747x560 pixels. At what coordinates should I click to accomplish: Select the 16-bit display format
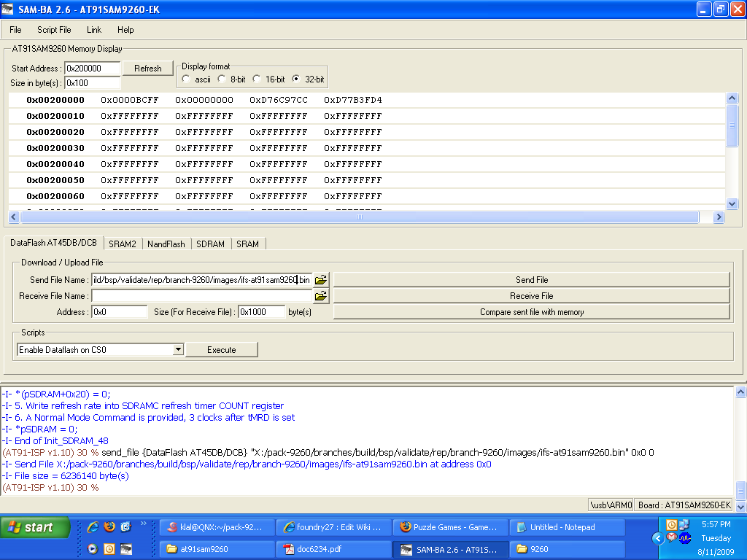pos(257,79)
